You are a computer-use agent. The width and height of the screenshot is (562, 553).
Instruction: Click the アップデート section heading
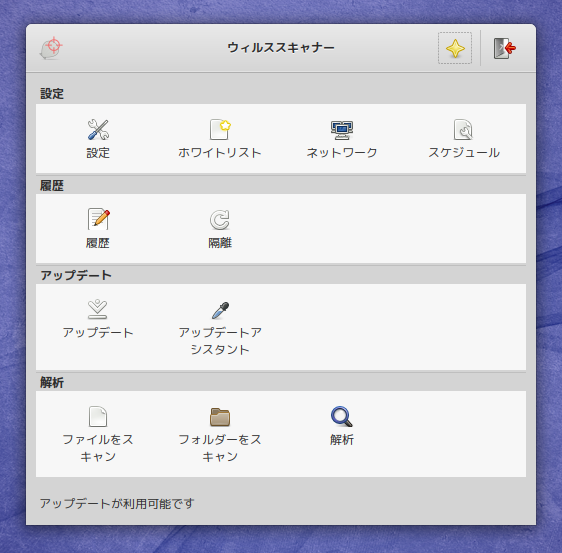(76, 275)
